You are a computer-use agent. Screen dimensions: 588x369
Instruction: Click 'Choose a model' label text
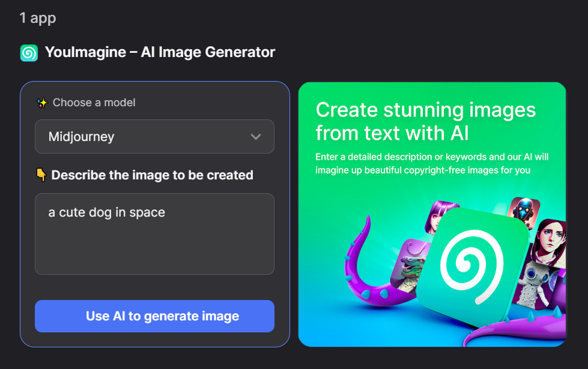click(94, 103)
